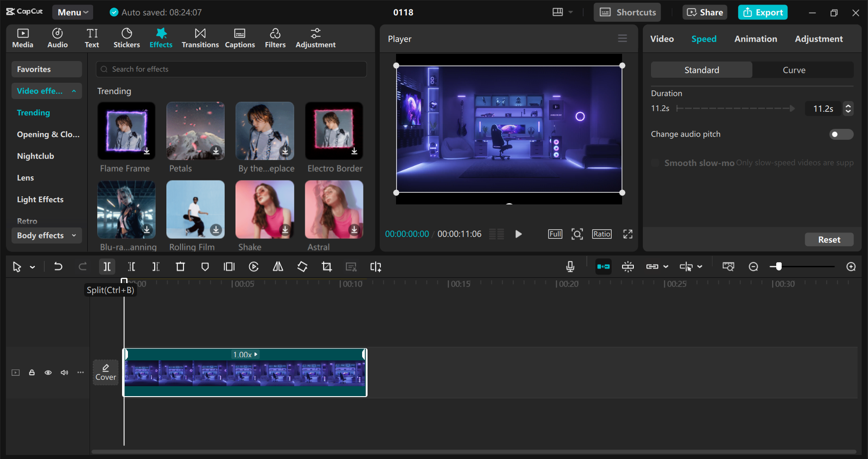The image size is (868, 459).
Task: Click the Export button
Action: coord(762,12)
